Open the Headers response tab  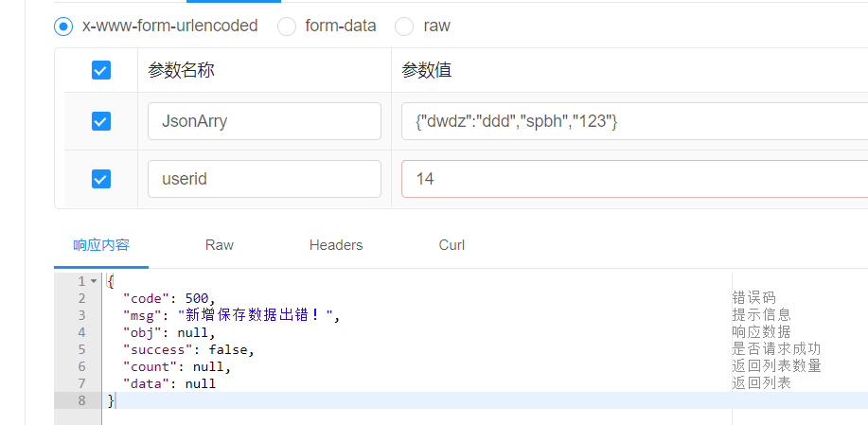point(336,245)
